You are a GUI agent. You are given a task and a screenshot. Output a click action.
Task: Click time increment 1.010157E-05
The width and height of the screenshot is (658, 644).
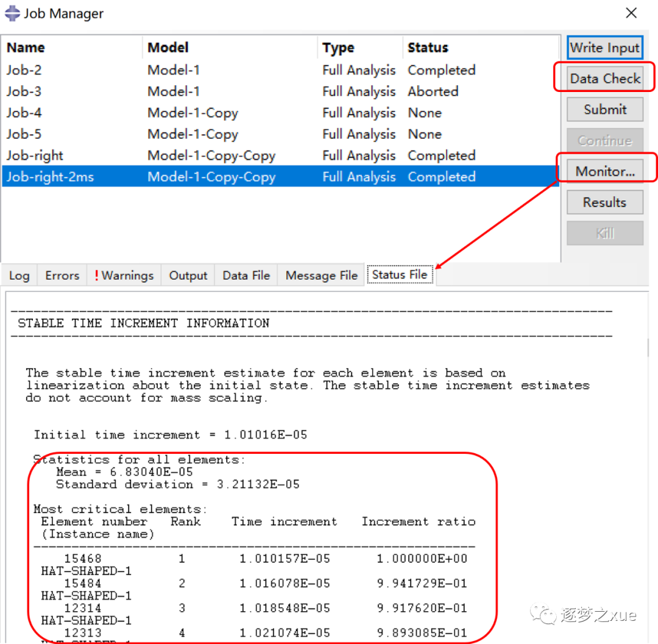(x=285, y=559)
